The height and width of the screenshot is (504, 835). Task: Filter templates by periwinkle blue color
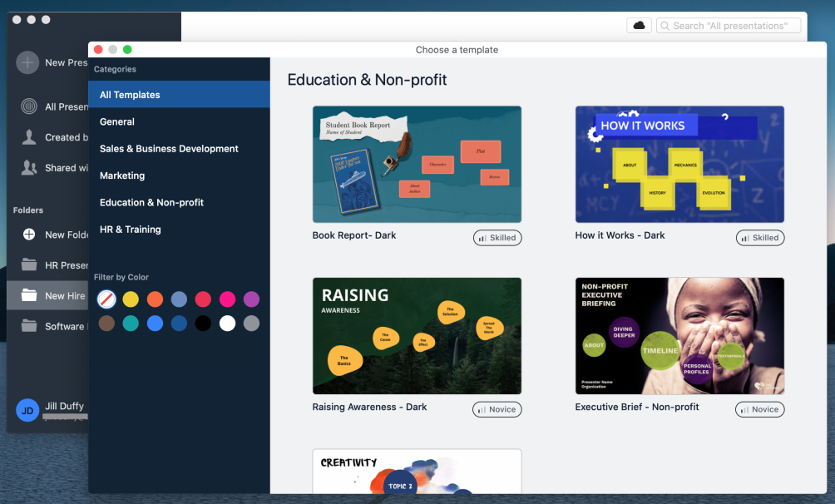pyautogui.click(x=179, y=299)
